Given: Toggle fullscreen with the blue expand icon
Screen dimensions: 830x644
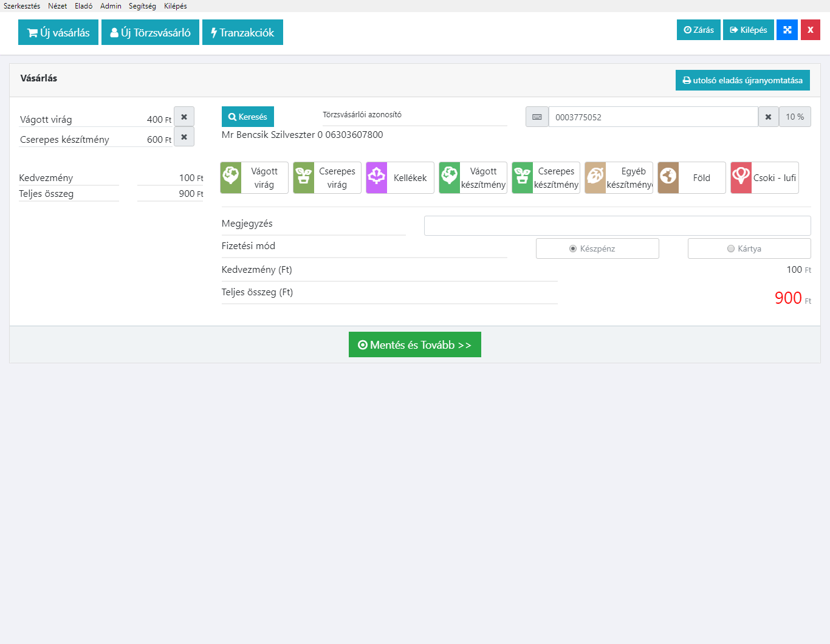Looking at the screenshot, I should click(x=787, y=30).
